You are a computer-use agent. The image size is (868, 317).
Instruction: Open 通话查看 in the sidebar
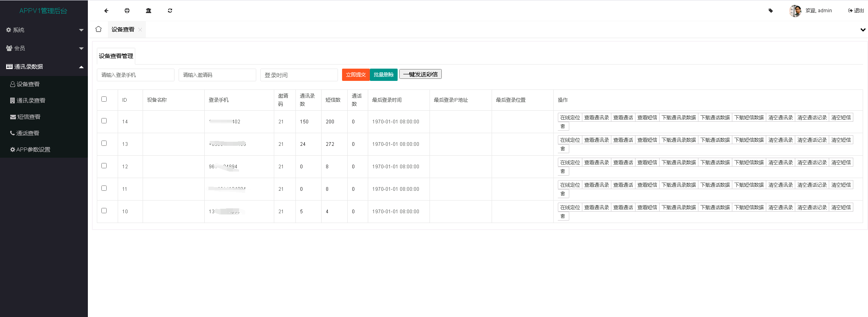pos(44,133)
